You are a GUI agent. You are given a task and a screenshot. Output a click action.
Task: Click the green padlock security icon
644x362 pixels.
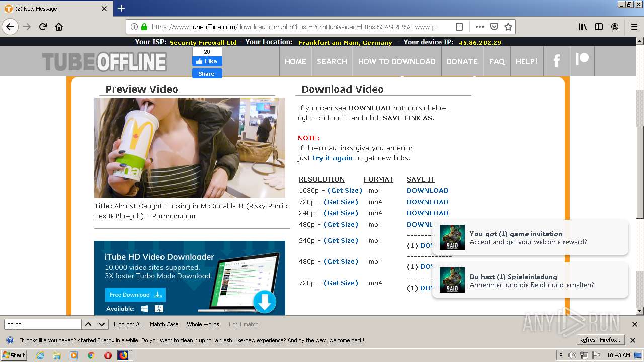coord(144,27)
